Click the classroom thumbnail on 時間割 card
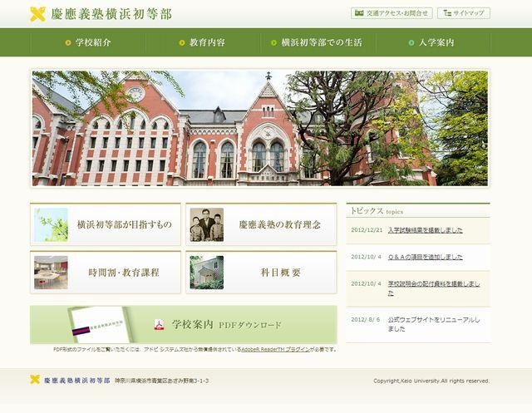Screen dimensions: 532x413 [x=51, y=273]
